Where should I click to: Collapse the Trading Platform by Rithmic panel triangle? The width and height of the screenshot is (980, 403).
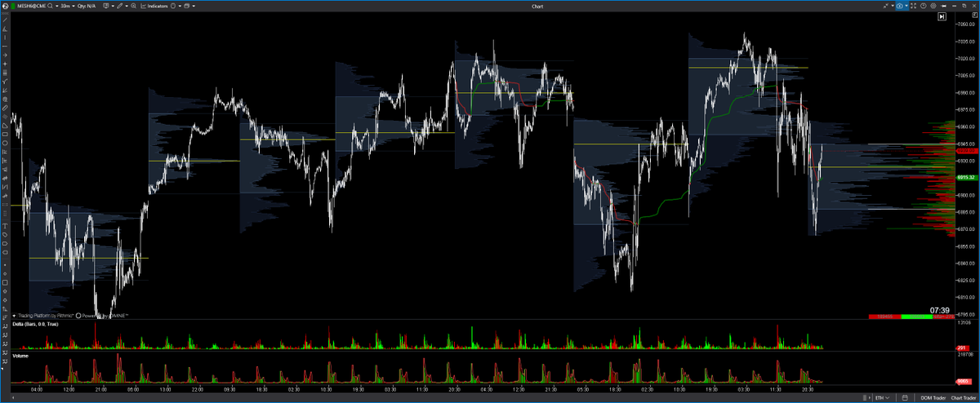pos(15,315)
